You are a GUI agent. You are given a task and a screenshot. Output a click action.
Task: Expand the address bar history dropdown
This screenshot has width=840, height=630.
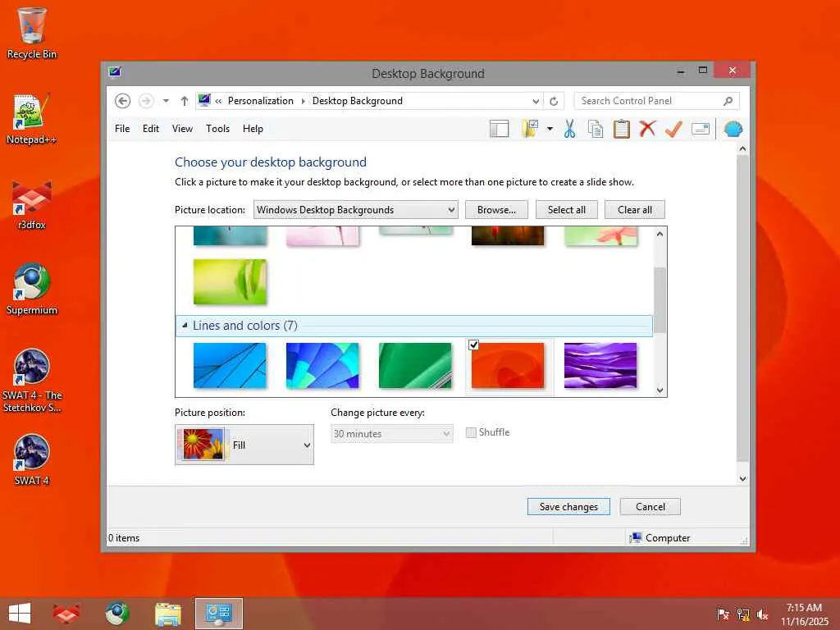click(536, 101)
